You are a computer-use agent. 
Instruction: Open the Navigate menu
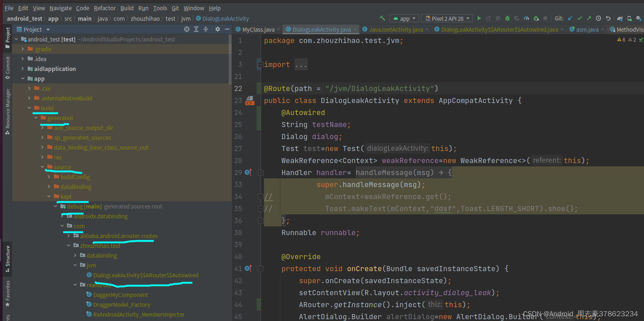click(60, 8)
